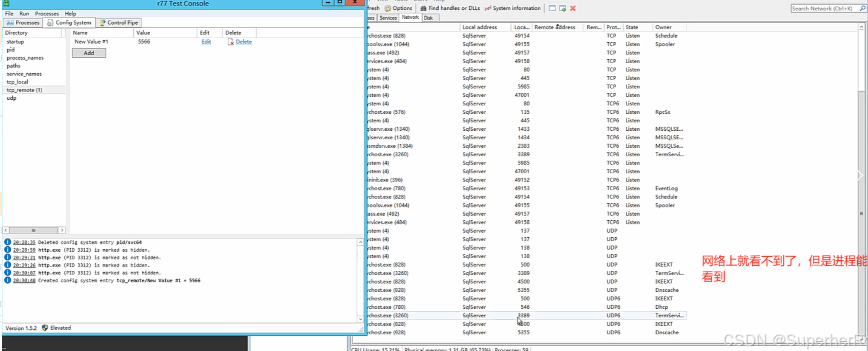The image size is (868, 351).
Task: Click the Delete link for New Value #1
Action: [x=244, y=42]
